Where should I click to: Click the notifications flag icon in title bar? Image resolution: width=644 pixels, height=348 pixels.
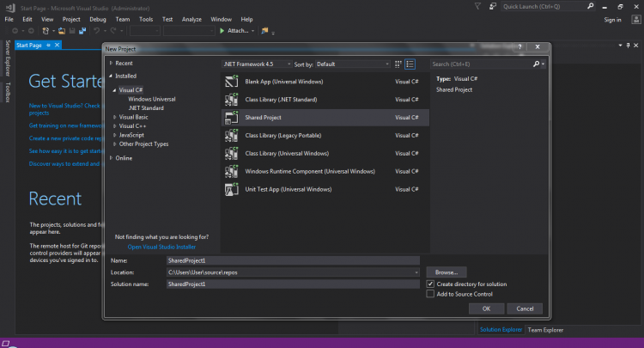pyautogui.click(x=477, y=6)
